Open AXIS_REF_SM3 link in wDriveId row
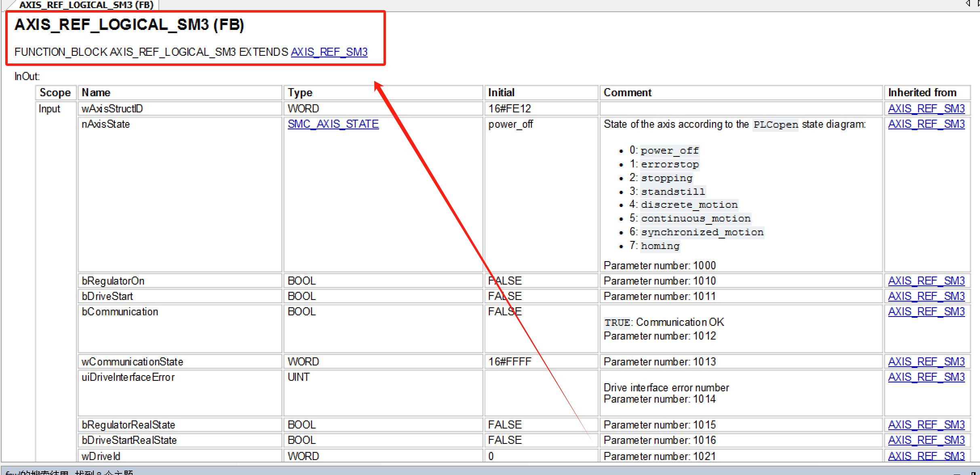Viewport: 980px width, 475px height. 926,456
